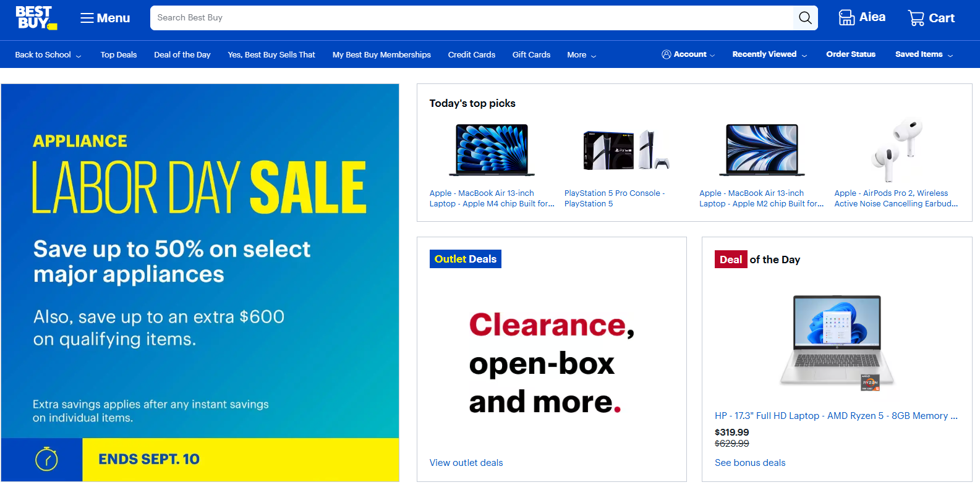The image size is (980, 490).
Task: Open the Clearance, open-box and more promo
Action: [x=552, y=363]
